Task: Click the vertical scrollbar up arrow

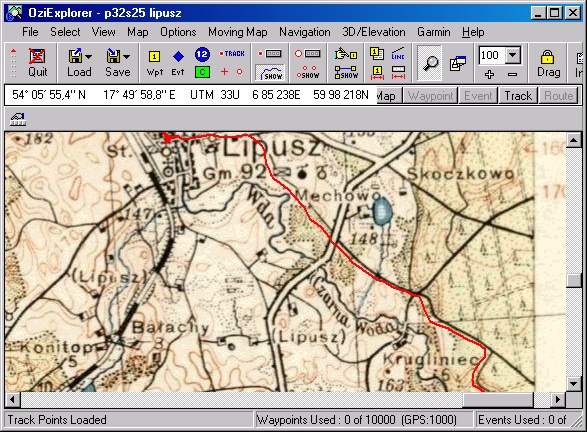Action: coord(574,140)
